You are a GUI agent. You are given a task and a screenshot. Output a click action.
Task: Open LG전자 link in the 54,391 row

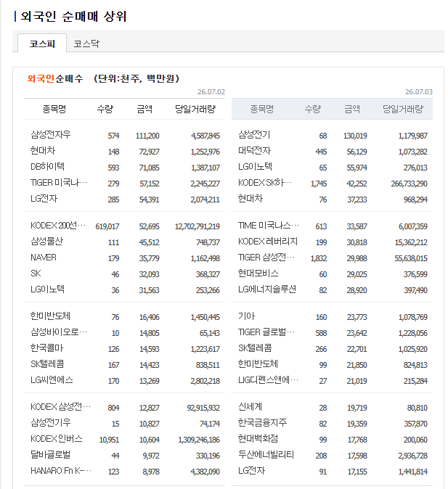[x=44, y=198]
